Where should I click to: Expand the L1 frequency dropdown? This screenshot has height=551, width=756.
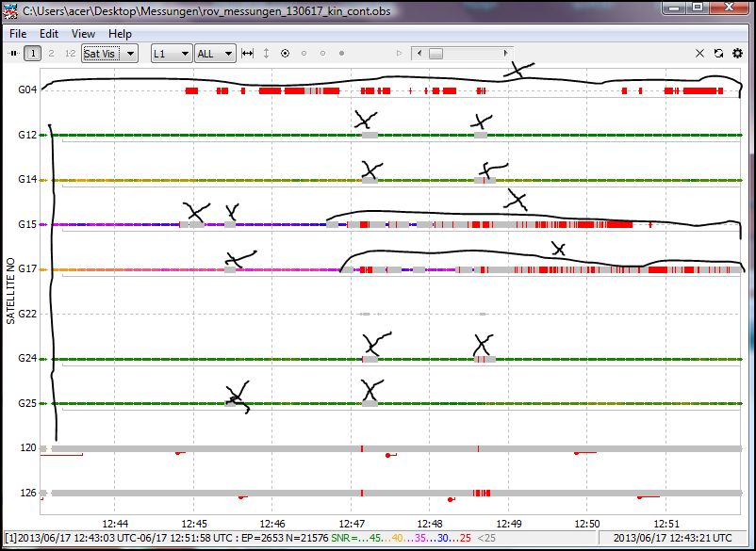pyautogui.click(x=172, y=54)
